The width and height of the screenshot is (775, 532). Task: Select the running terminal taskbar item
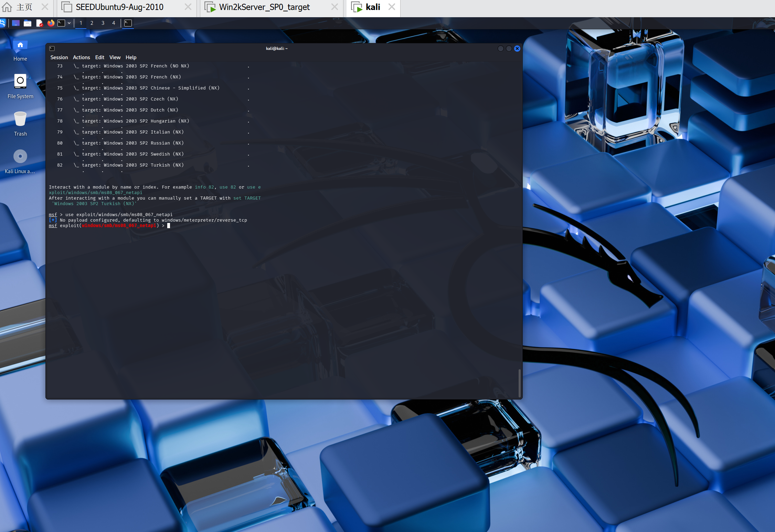pos(128,23)
